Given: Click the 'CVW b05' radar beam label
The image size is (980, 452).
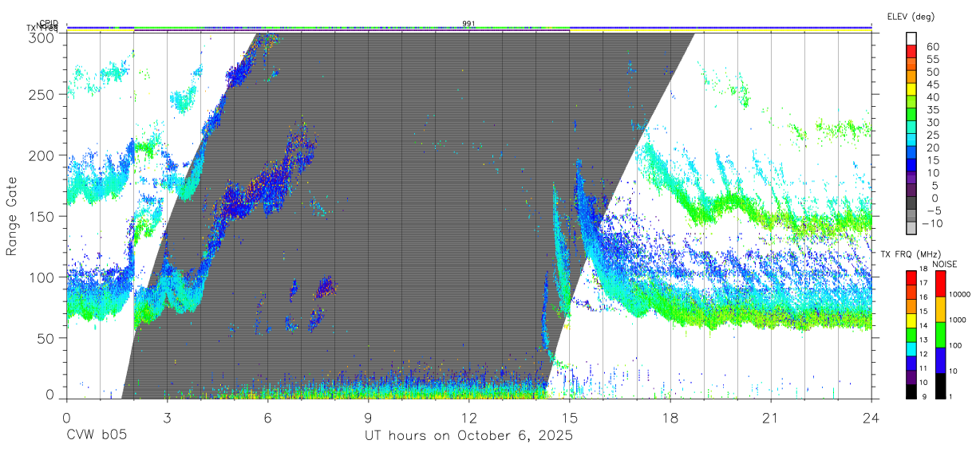Looking at the screenshot, I should [x=97, y=436].
